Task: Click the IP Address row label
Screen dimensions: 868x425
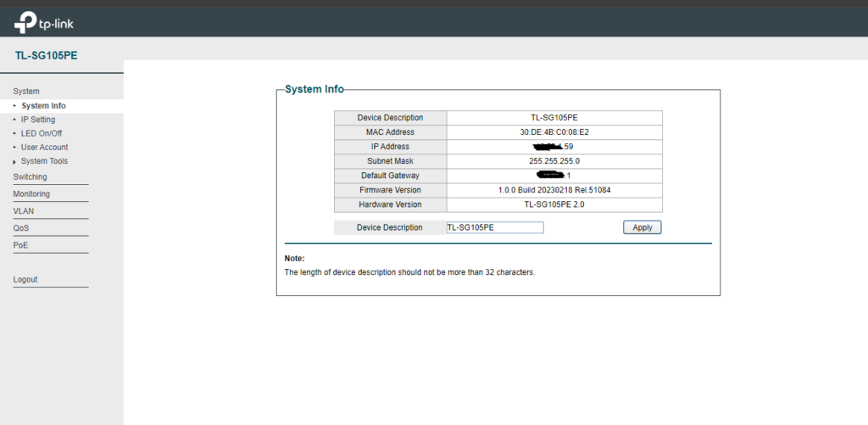Action: point(390,147)
